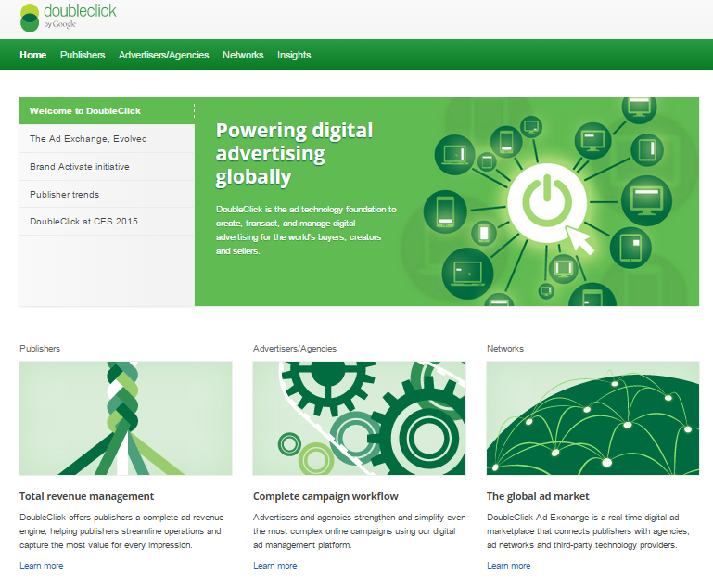Image resolution: width=713 pixels, height=588 pixels.
Task: Click the globe network Networks thumbnail
Action: 592,417
